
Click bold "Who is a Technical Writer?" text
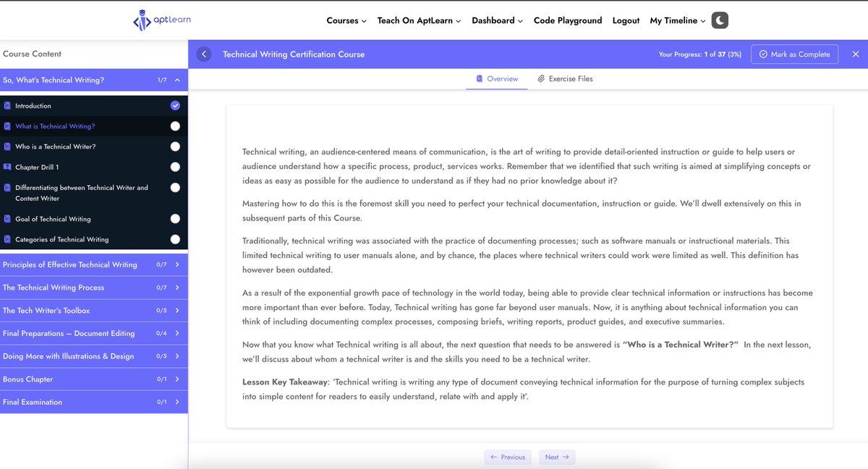point(680,345)
